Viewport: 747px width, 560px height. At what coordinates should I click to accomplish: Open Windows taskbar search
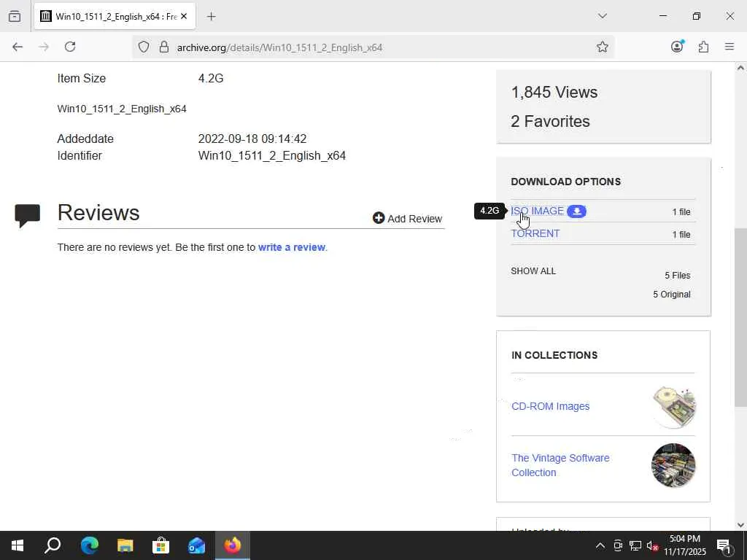(53, 545)
